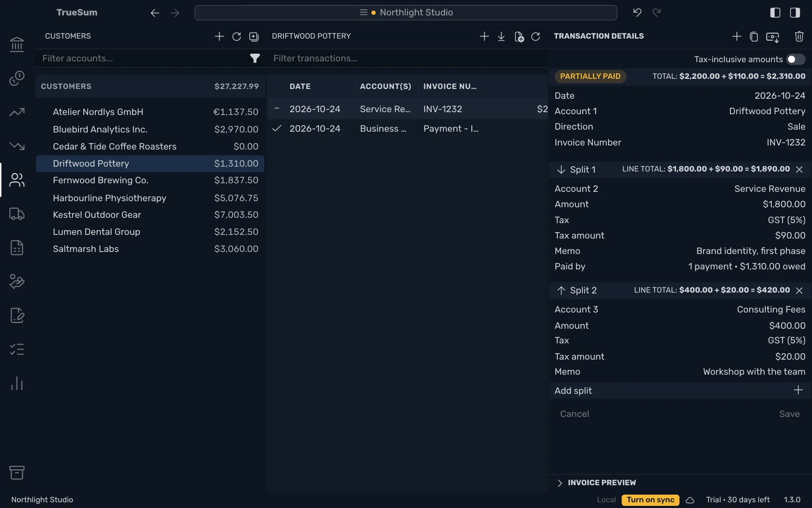Undo the last action
The width and height of the screenshot is (812, 508).
point(637,13)
